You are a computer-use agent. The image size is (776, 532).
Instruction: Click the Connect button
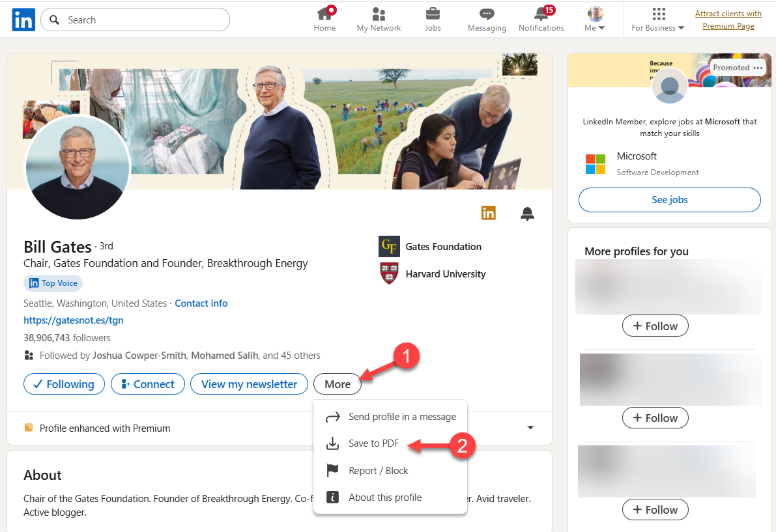pos(148,384)
